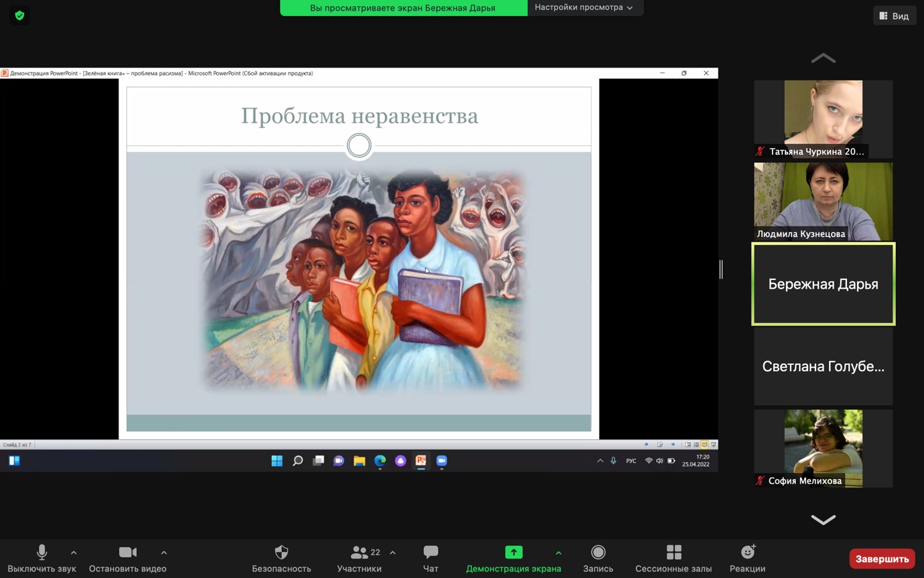
Task: Open slide show pen menu icon
Action: coord(660,444)
